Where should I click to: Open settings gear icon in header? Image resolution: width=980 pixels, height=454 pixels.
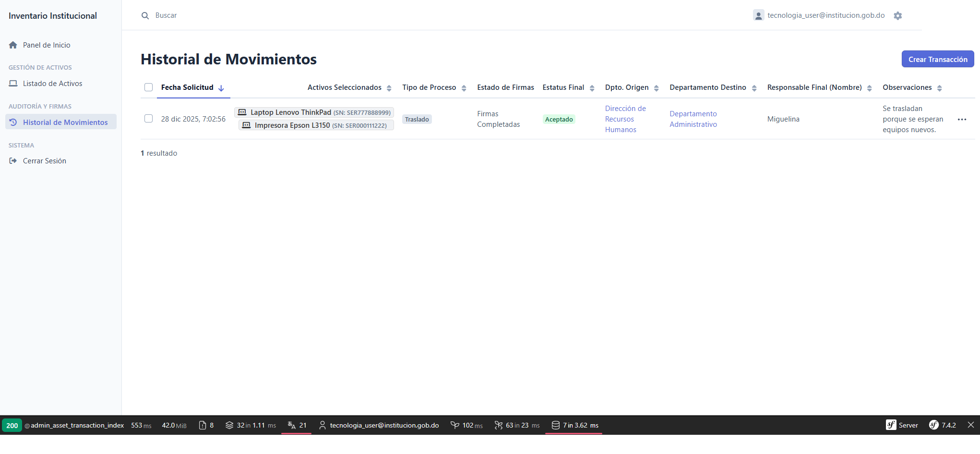coord(898,15)
